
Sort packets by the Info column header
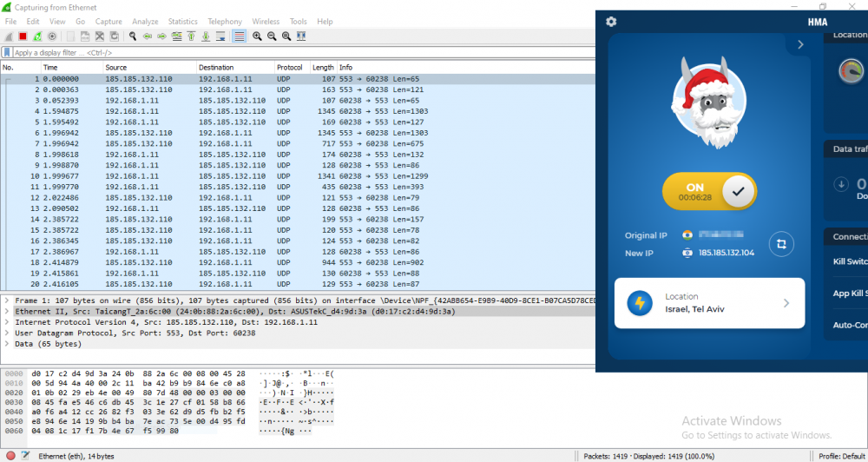click(466, 67)
